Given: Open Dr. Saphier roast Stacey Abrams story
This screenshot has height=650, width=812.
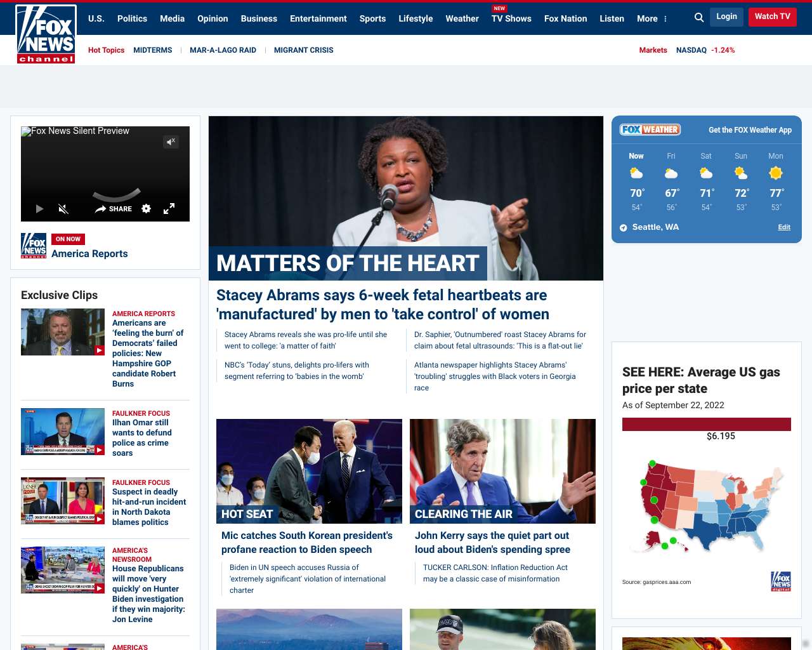Looking at the screenshot, I should (x=500, y=340).
